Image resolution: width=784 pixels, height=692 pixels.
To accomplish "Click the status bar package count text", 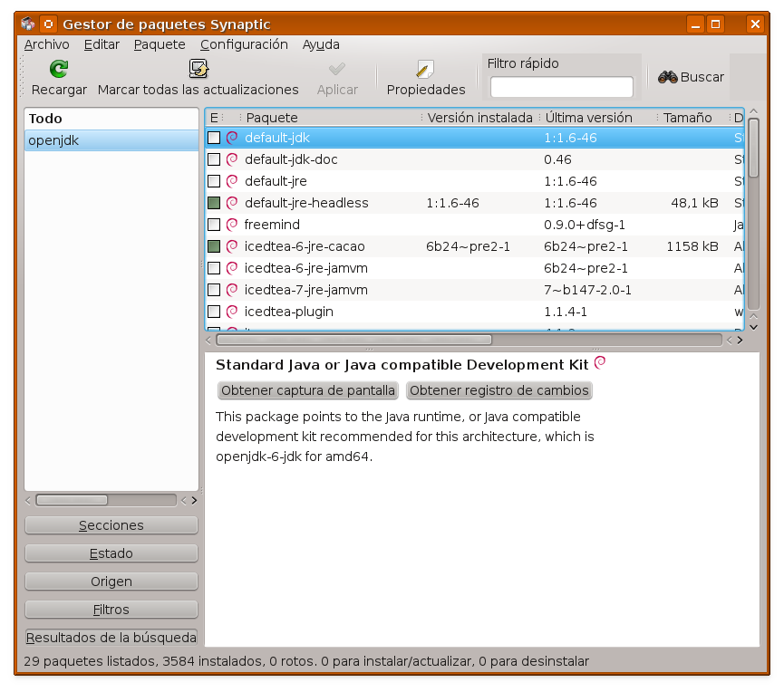I will (x=306, y=661).
